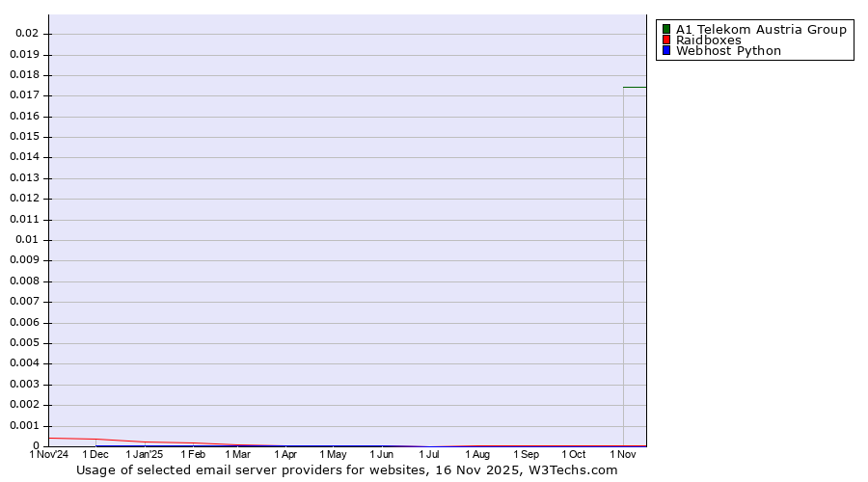Click the 0.019 y-axis label
868x482 pixels.
click(25, 54)
